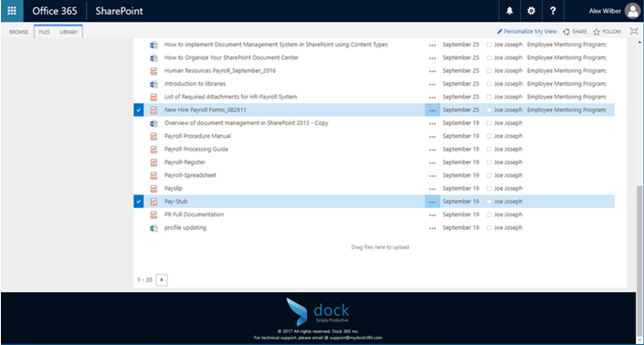
Task: Go to next page of documents
Action: (162, 280)
